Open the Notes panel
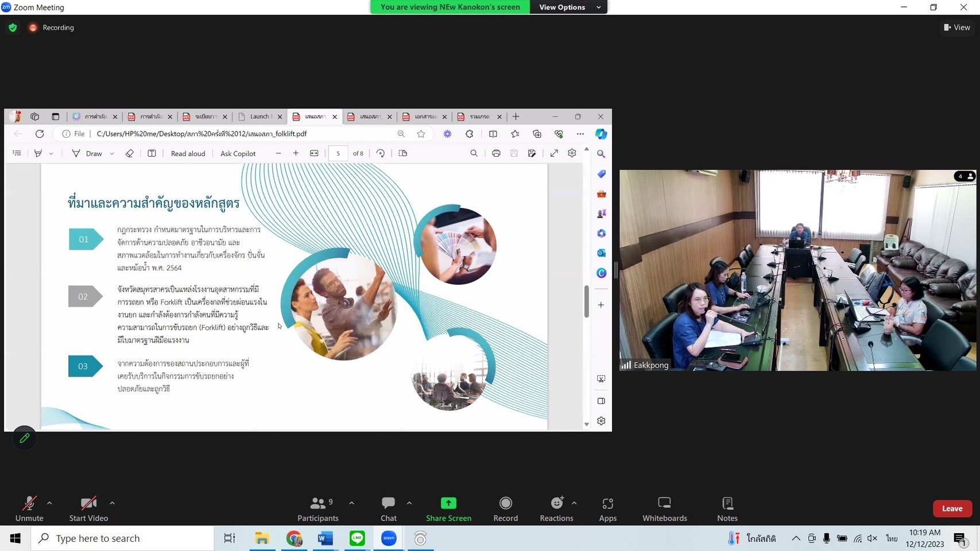980x551 pixels. [727, 509]
